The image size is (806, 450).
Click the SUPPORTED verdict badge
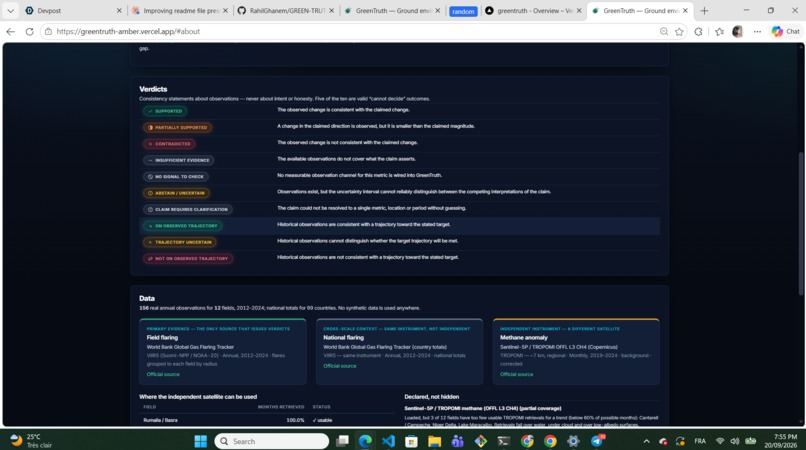tap(165, 111)
